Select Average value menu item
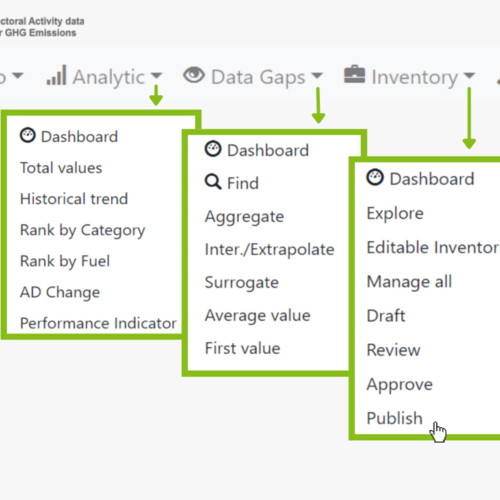Image resolution: width=500 pixels, height=500 pixels. (x=258, y=315)
